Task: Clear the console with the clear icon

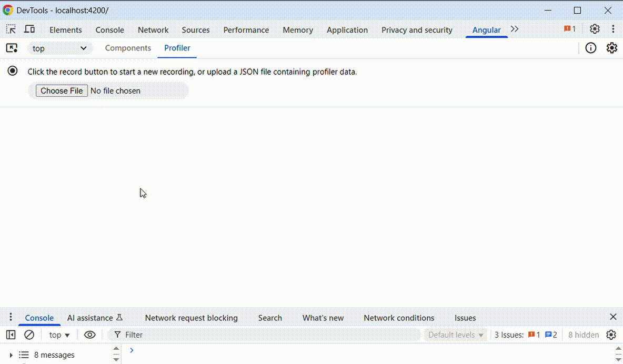Action: coord(29,335)
